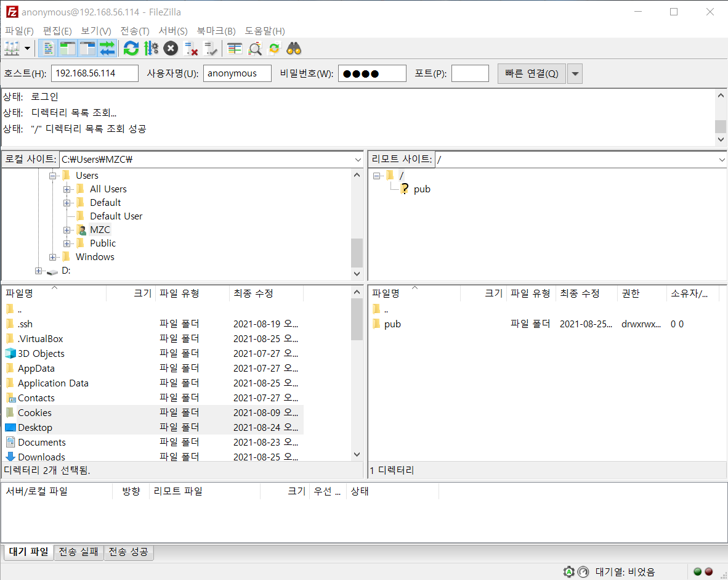Click the 빠른 연결(Q) quick connect button
Viewport: 728px width, 580px height.
pyautogui.click(x=532, y=73)
